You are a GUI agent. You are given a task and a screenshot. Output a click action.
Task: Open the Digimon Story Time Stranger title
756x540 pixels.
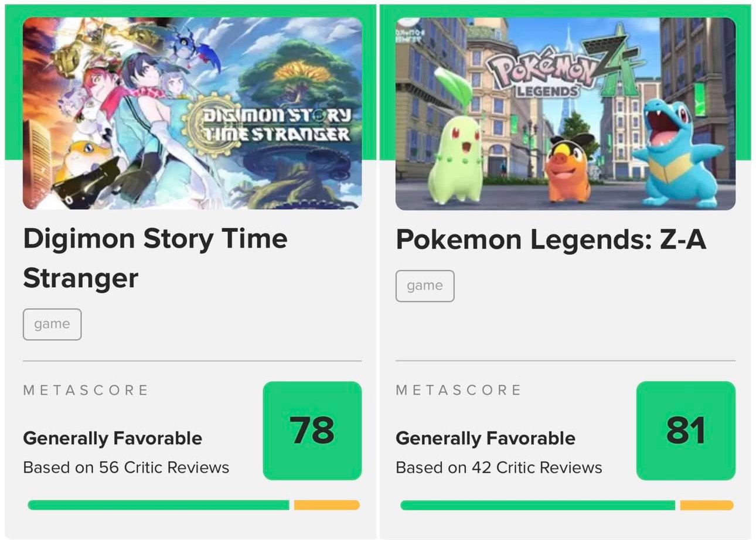pyautogui.click(x=155, y=258)
